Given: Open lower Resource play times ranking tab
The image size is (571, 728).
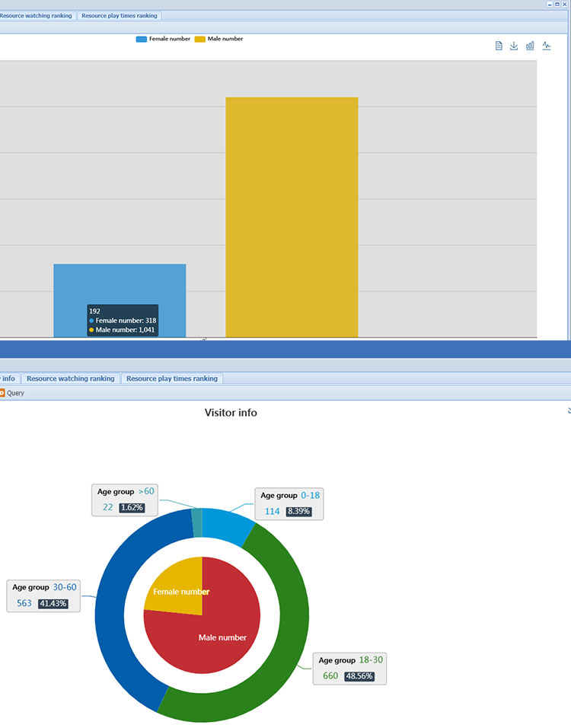Looking at the screenshot, I should click(172, 378).
